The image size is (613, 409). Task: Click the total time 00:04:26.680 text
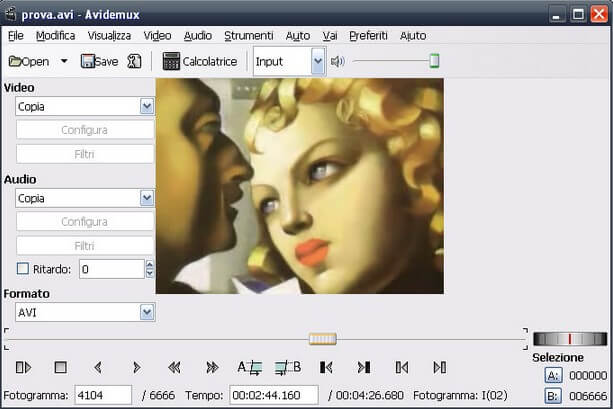[369, 395]
